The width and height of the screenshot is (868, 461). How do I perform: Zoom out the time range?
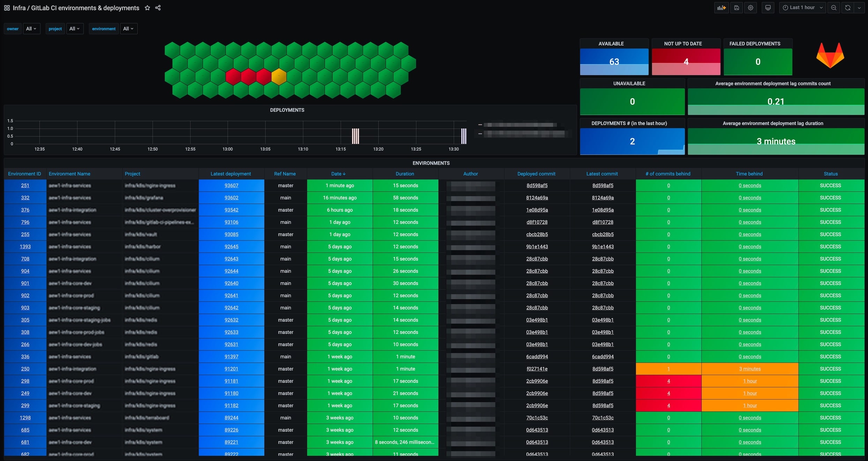click(834, 8)
